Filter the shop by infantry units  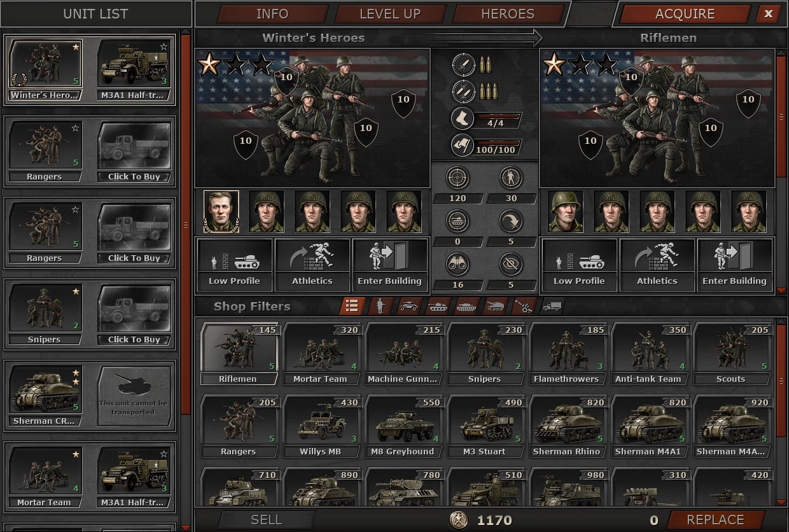click(381, 306)
